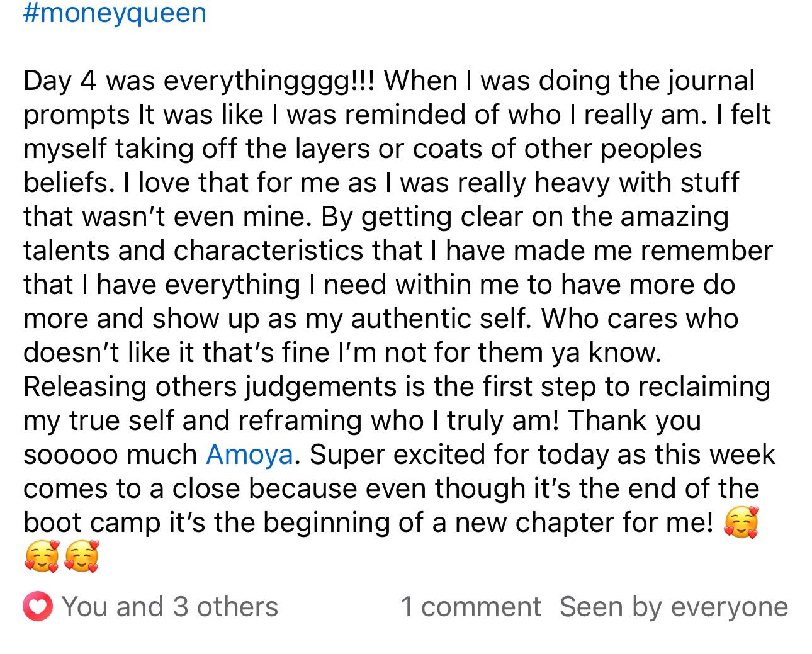The height and width of the screenshot is (654, 812).
Task: Tap the heart-face emoji after 'for me!'
Action: click(x=742, y=523)
